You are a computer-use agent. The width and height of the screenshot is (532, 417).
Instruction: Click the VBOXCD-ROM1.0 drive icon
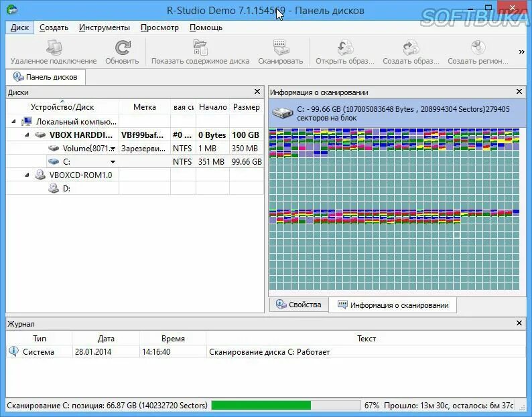(40, 175)
